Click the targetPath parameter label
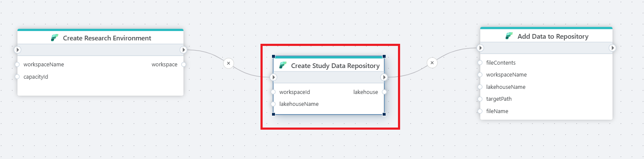Viewport: 644px width, 159px height. 499,99
